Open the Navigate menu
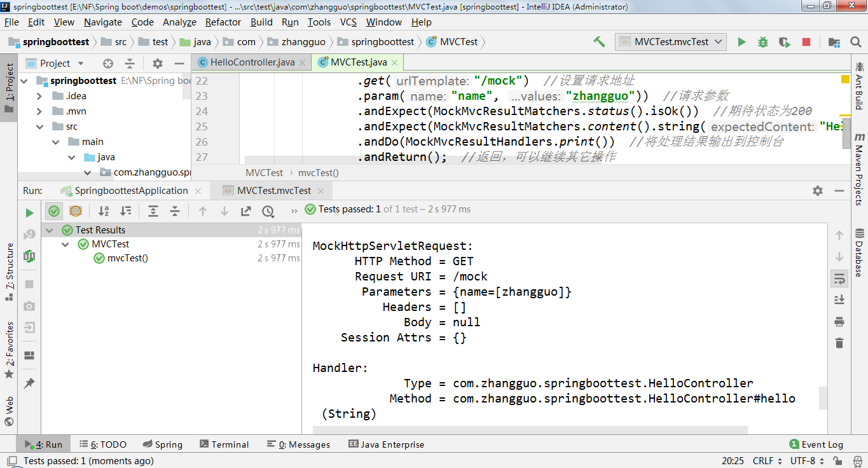The height and width of the screenshot is (468, 868). pyautogui.click(x=102, y=22)
